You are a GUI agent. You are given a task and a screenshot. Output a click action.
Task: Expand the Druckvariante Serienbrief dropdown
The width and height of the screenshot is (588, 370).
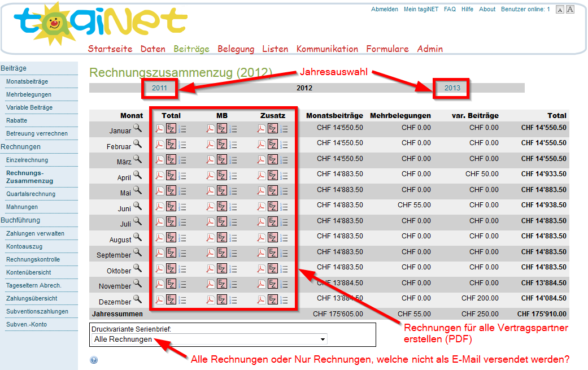pos(210,339)
